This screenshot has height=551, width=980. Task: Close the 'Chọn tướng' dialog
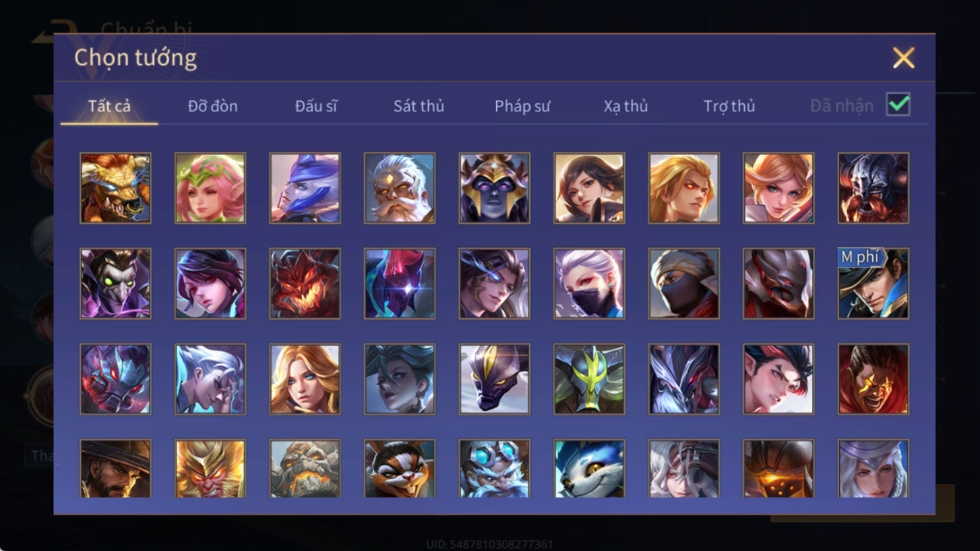tap(903, 58)
